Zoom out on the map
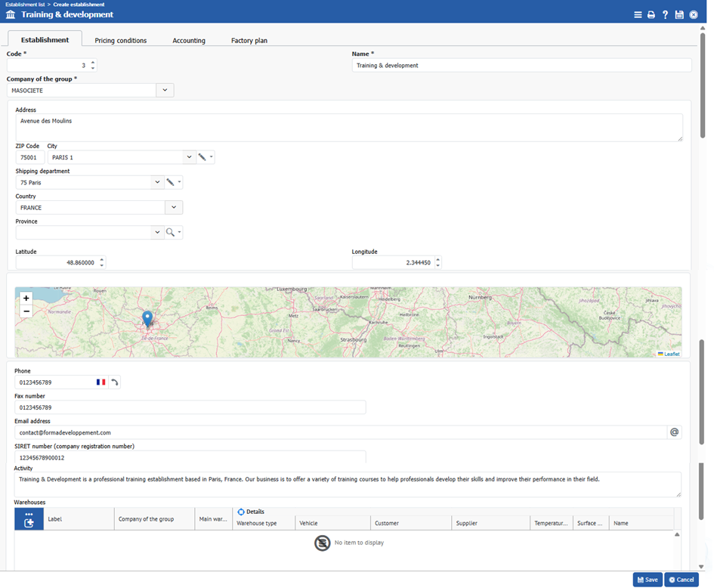The image size is (714, 588). (26, 311)
